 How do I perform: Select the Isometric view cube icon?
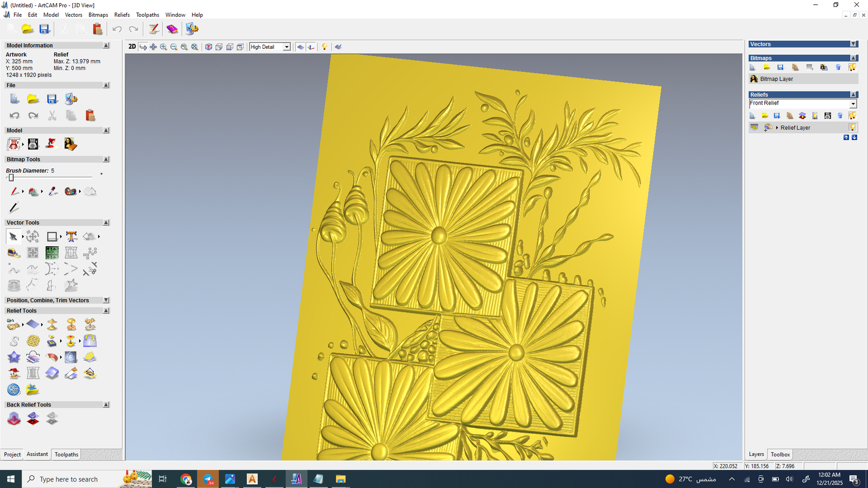(208, 47)
